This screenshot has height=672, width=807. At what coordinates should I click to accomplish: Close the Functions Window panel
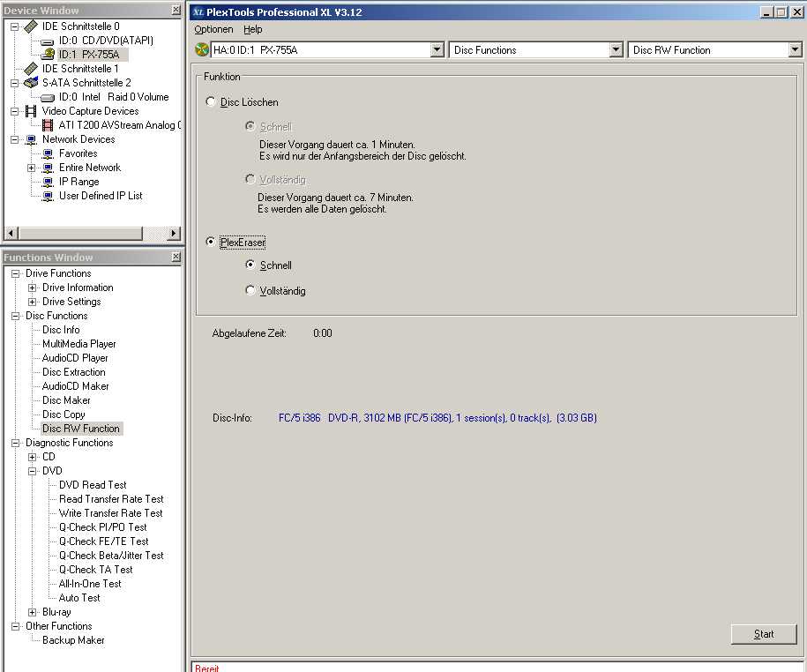pos(176,257)
